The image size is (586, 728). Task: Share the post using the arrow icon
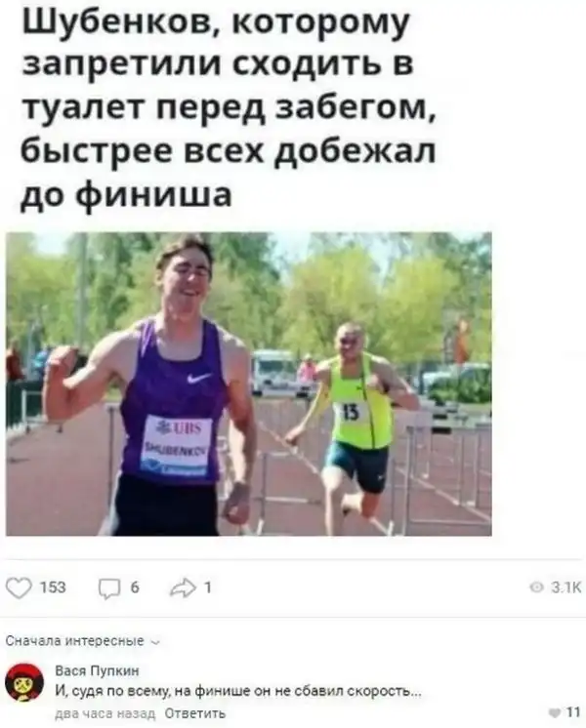[x=184, y=587]
